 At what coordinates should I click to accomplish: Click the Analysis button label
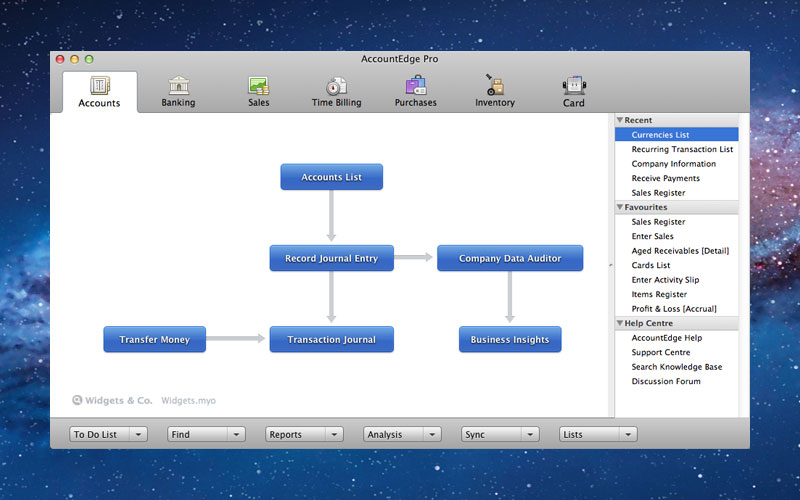click(x=385, y=435)
